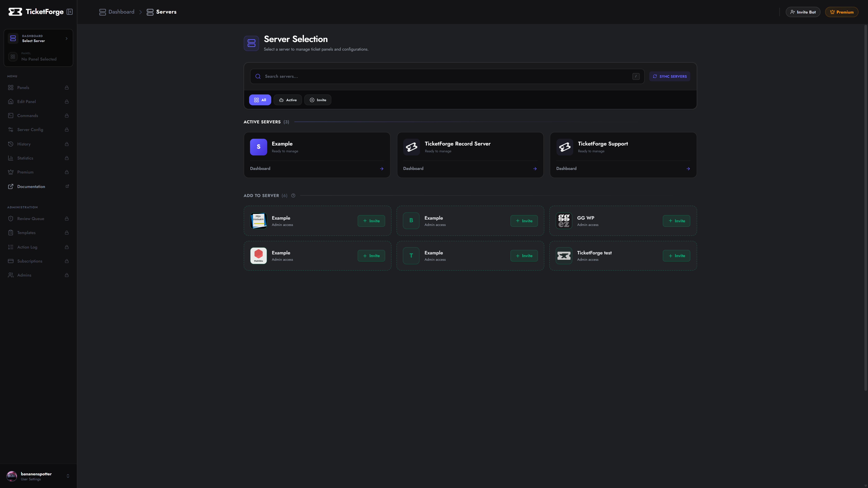Click the Admins users icon
This screenshot has height=488, width=868.
pyautogui.click(x=11, y=275)
